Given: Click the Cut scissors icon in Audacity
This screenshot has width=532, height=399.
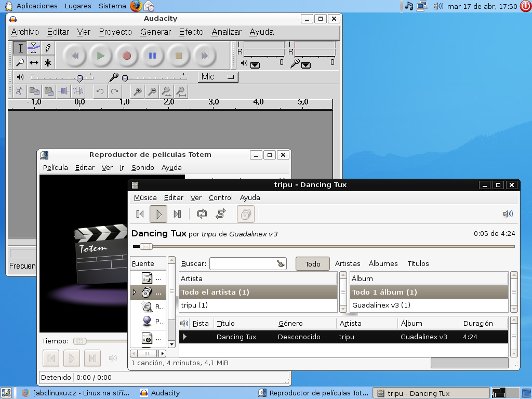Looking at the screenshot, I should click(19, 91).
